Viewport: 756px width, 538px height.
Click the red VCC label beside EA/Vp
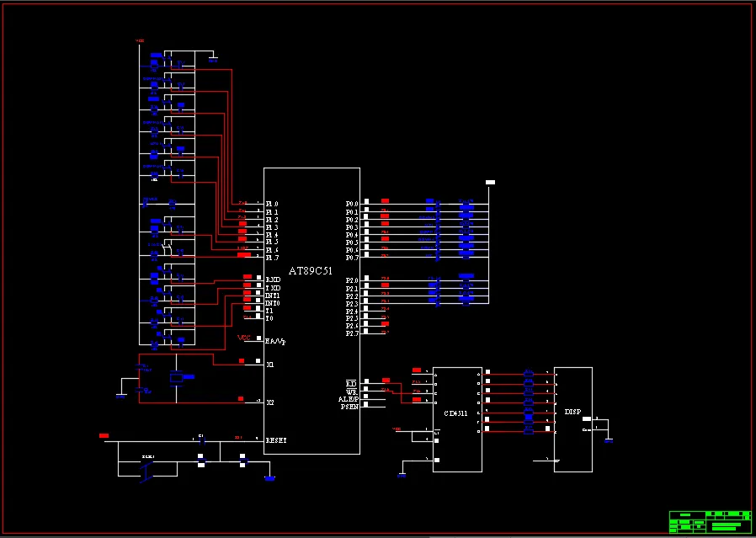pyautogui.click(x=244, y=338)
